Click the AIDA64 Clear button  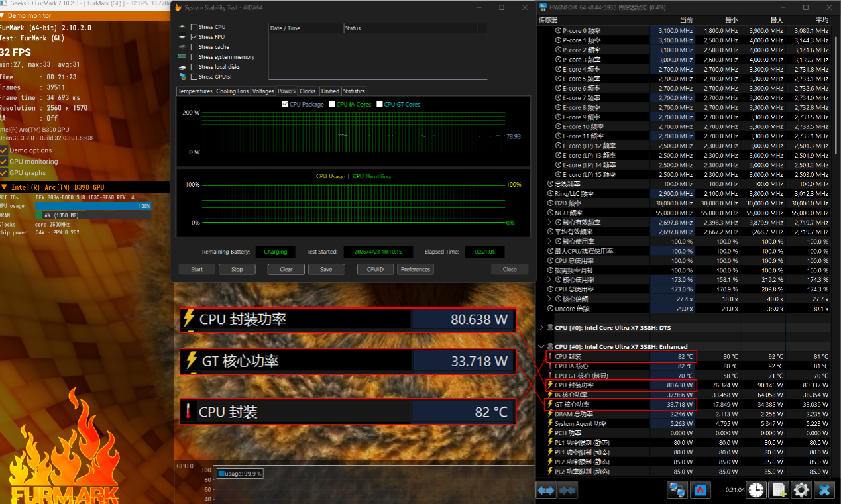point(286,269)
